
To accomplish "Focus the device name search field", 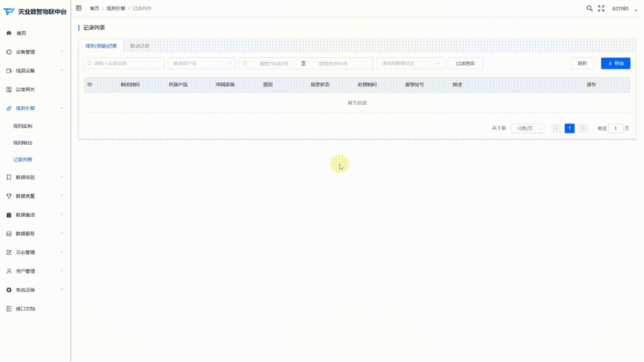I will pos(124,63).
